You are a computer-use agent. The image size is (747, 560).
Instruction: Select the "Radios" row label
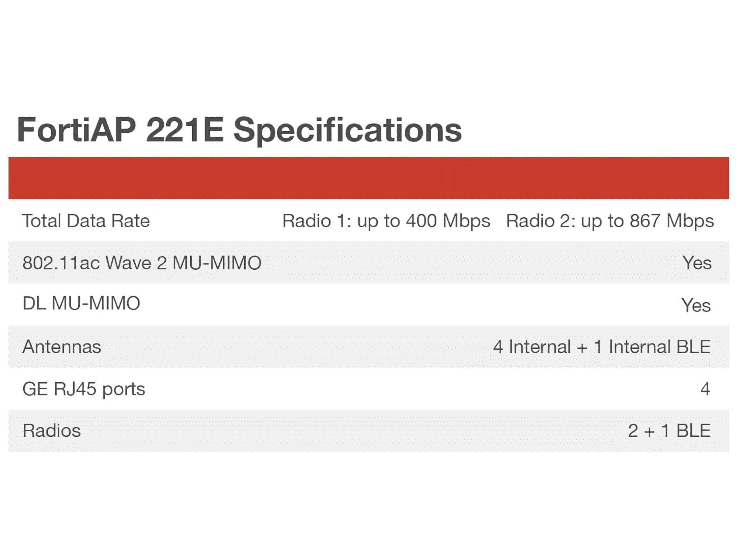52,431
